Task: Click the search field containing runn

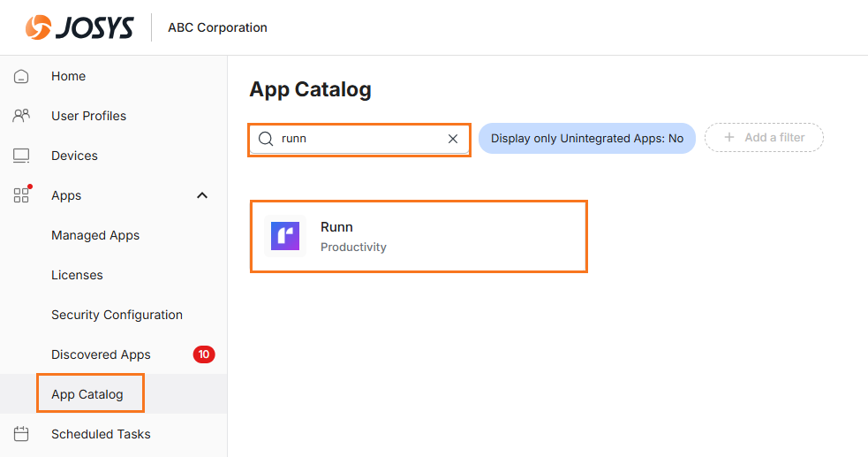Action: 359,139
